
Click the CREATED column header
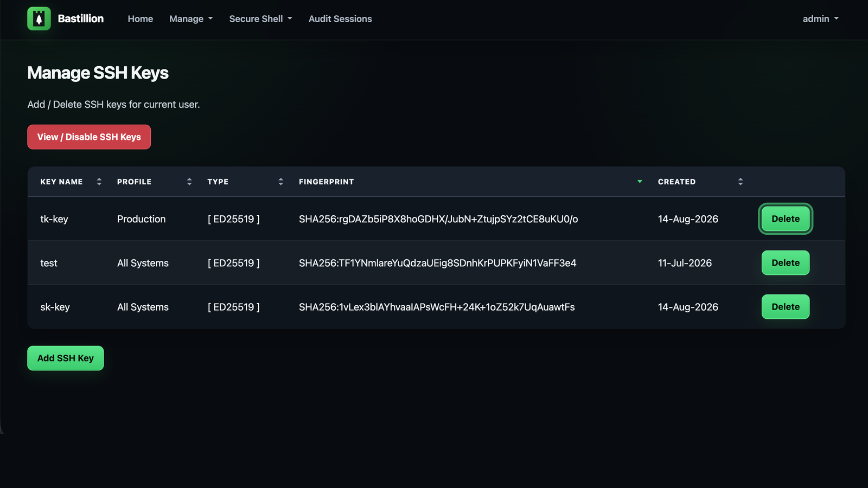pos(676,182)
